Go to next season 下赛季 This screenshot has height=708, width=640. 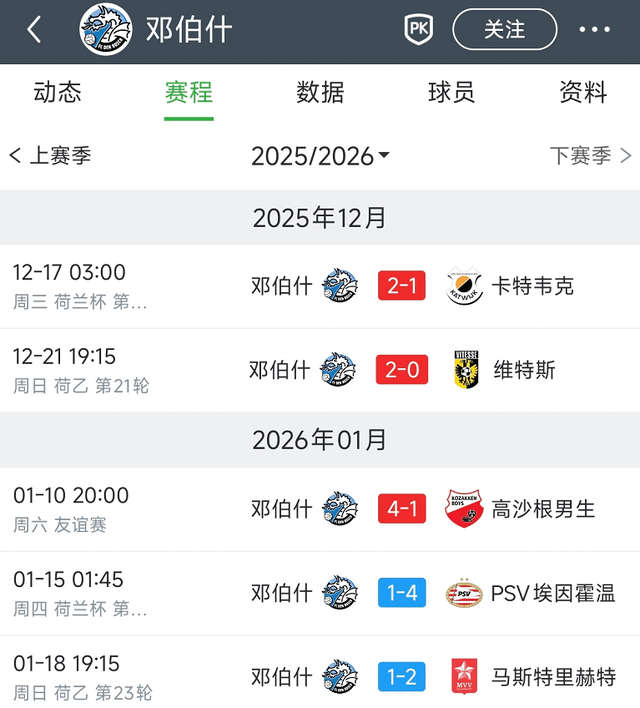click(590, 156)
